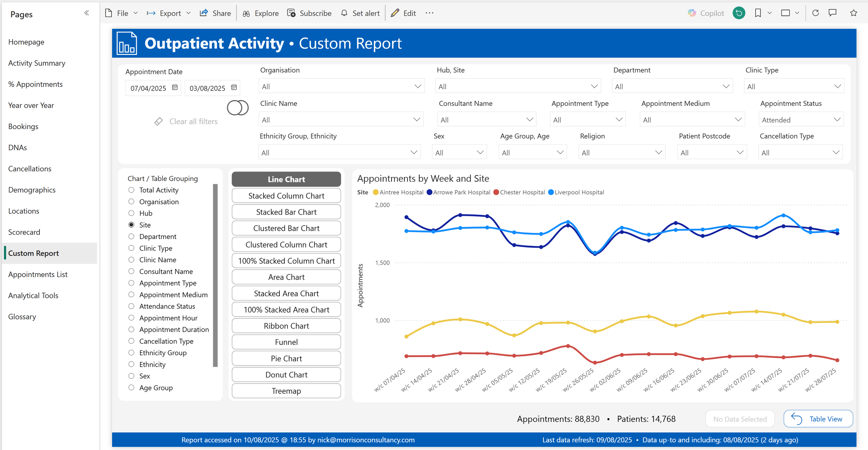This screenshot has height=450, width=868.
Task: Open the bookmark icon in toolbar
Action: point(758,13)
